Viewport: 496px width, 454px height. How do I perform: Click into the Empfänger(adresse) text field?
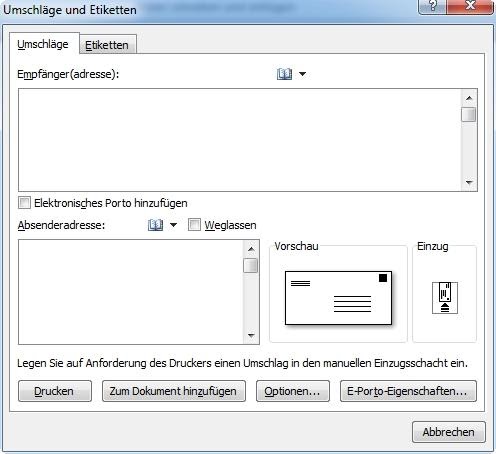coord(239,140)
